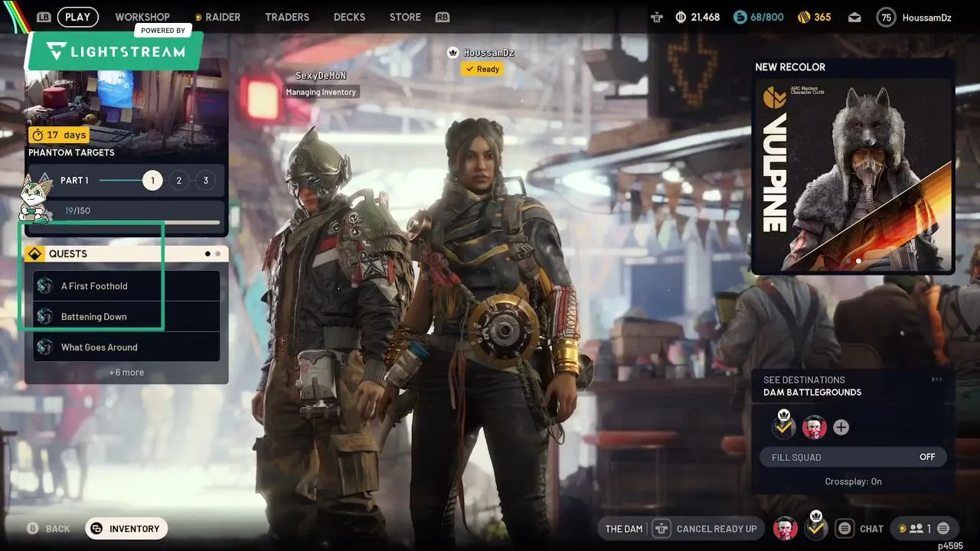Click the coin currency icon beside 21,468
Image resolution: width=980 pixels, height=551 pixels.
tap(680, 17)
